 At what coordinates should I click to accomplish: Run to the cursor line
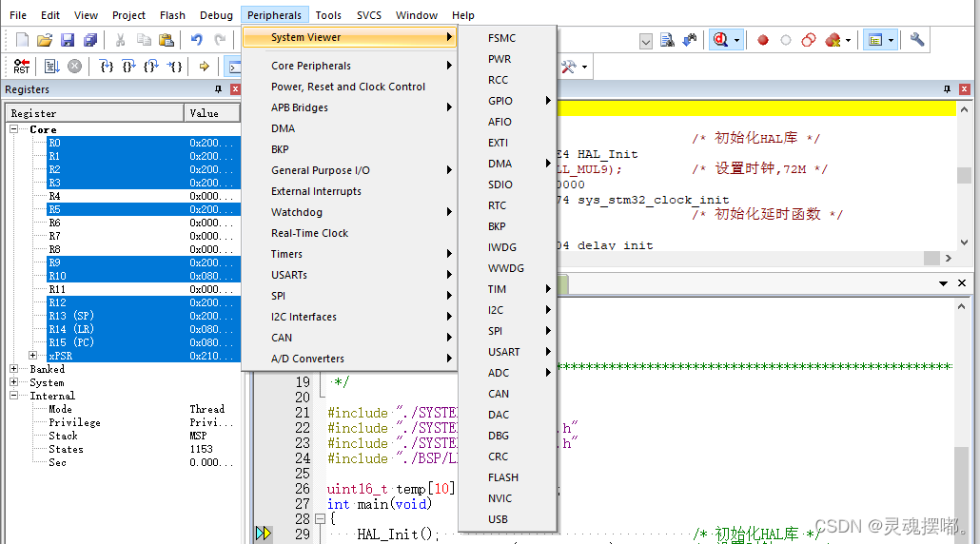click(174, 67)
